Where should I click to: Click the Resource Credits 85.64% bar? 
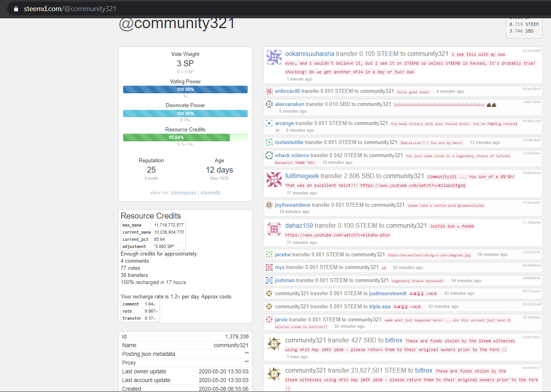tap(185, 138)
